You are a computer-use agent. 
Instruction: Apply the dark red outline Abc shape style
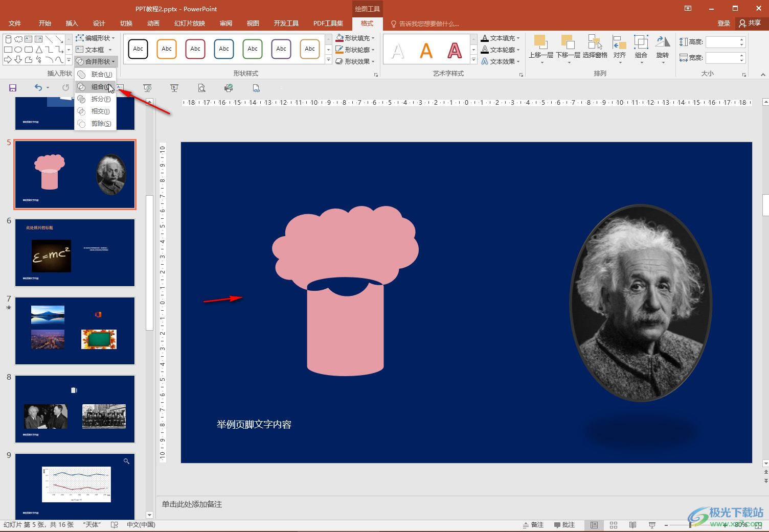(195, 49)
